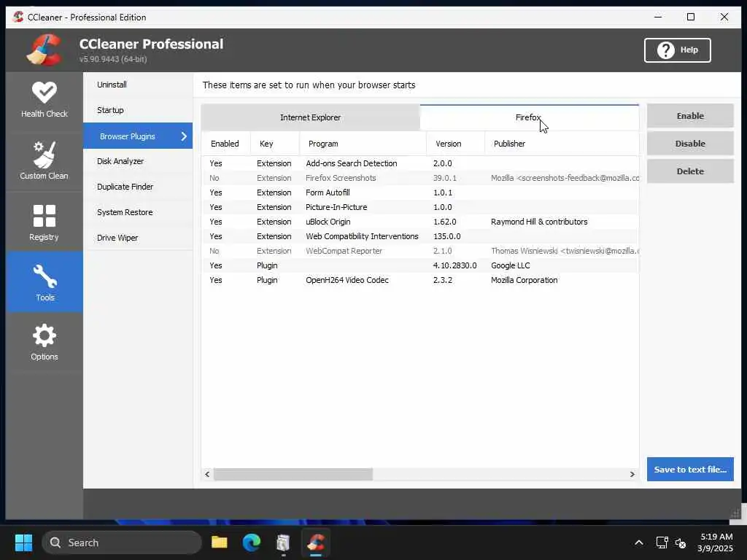Screen dimensions: 747x560
Task: Click the horizontal scrollbar right arrow
Action: [632, 474]
